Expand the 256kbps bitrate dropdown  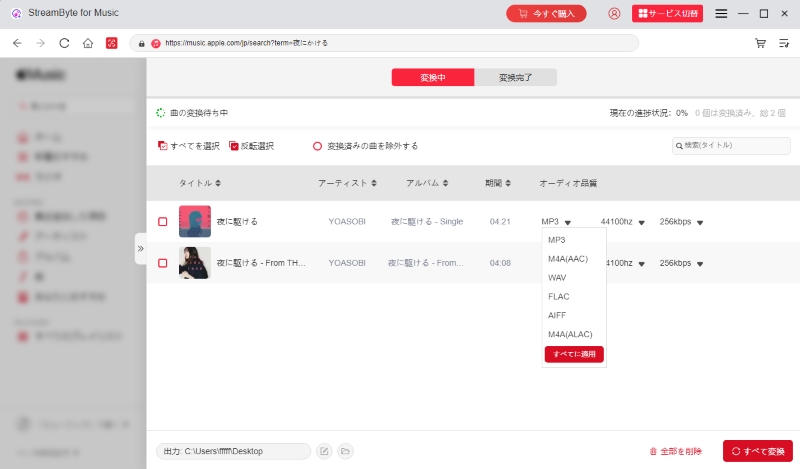tap(700, 222)
